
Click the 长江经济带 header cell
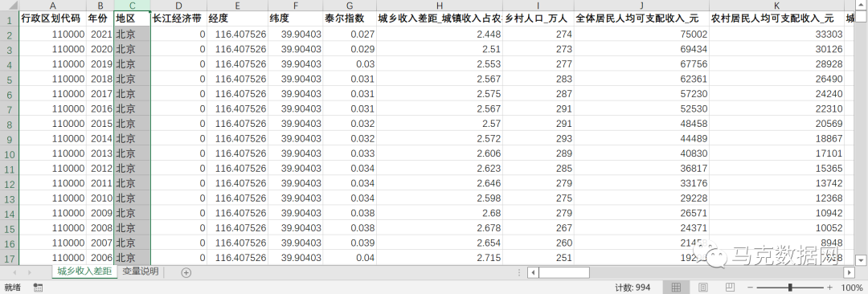(x=178, y=18)
